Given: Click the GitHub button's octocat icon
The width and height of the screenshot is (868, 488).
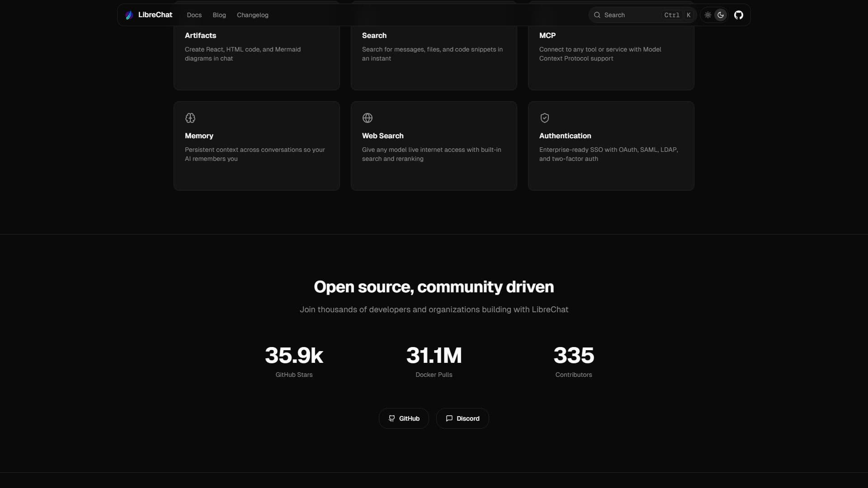Looking at the screenshot, I should (392, 418).
